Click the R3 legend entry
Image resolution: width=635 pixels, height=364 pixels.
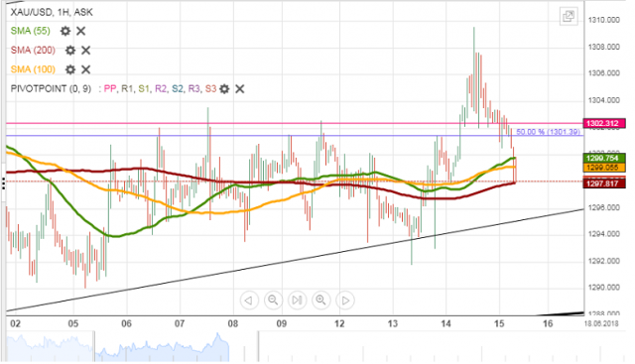[194, 88]
